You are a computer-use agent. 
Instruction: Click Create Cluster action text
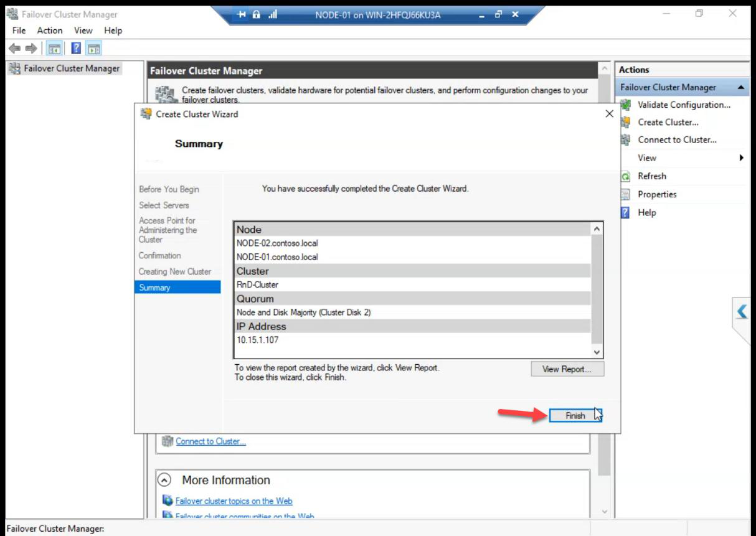coord(668,123)
